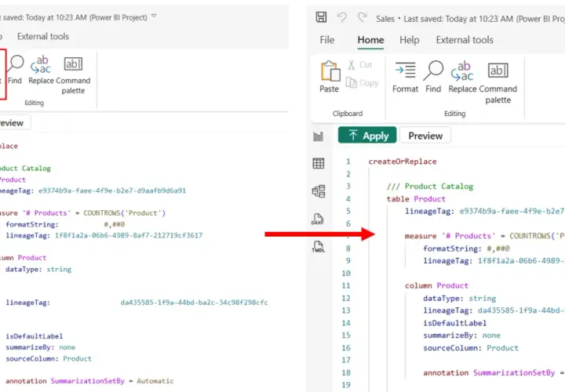Open External tools tab in right window
The width and height of the screenshot is (565, 392).
click(465, 40)
